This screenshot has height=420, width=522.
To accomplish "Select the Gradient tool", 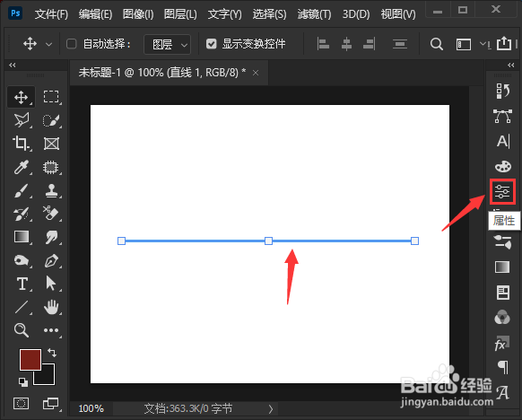I will [22, 237].
